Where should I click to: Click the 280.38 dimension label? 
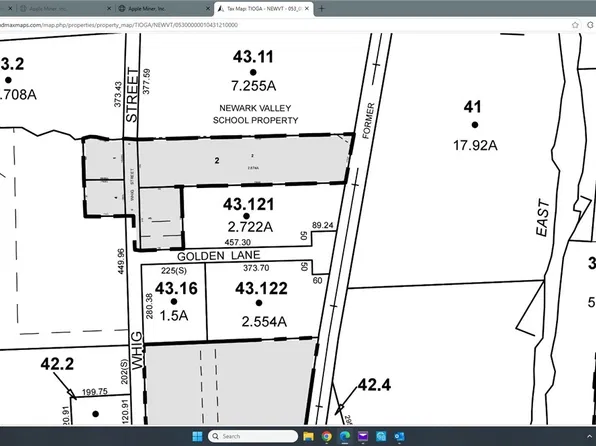click(x=149, y=306)
